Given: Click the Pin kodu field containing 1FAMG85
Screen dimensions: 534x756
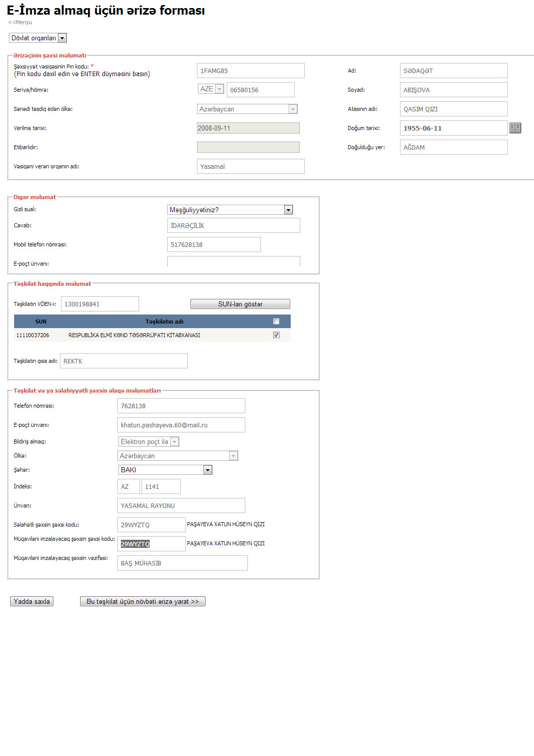Looking at the screenshot, I should click(251, 71).
